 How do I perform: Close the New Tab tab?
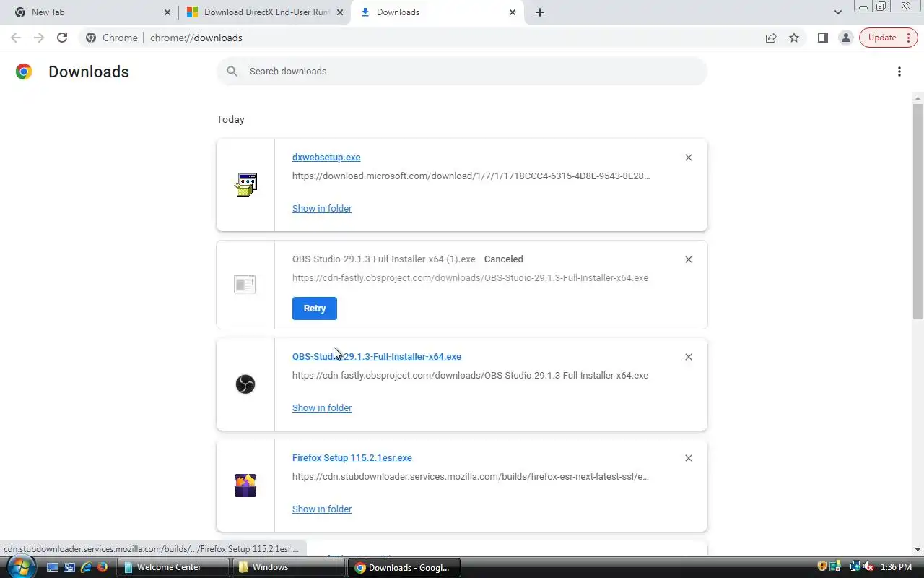coord(167,12)
